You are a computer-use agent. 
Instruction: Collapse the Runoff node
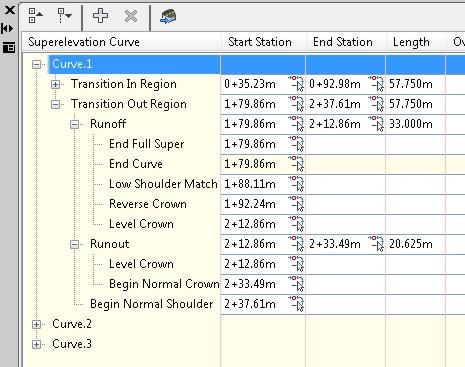pos(74,124)
